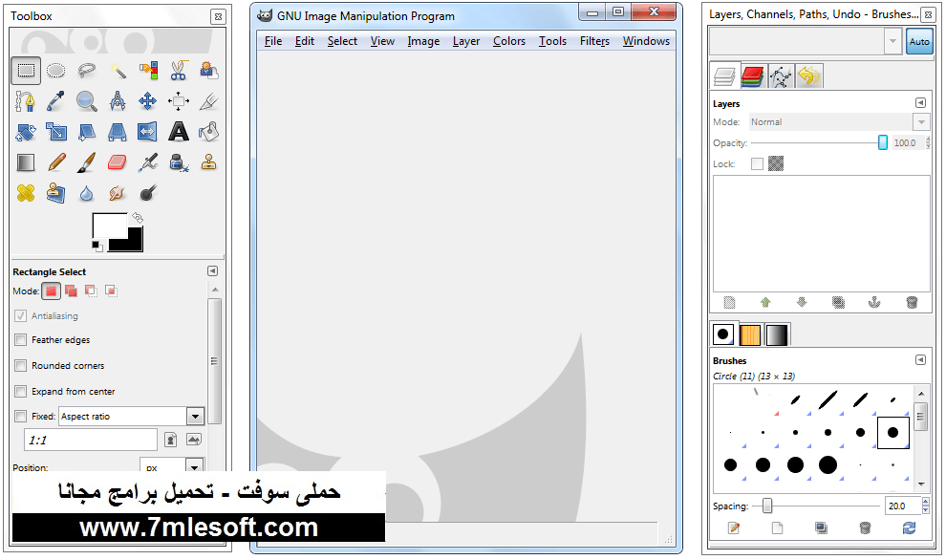Switch to the Undo History tab
This screenshot has width=946, height=560.
coord(809,76)
